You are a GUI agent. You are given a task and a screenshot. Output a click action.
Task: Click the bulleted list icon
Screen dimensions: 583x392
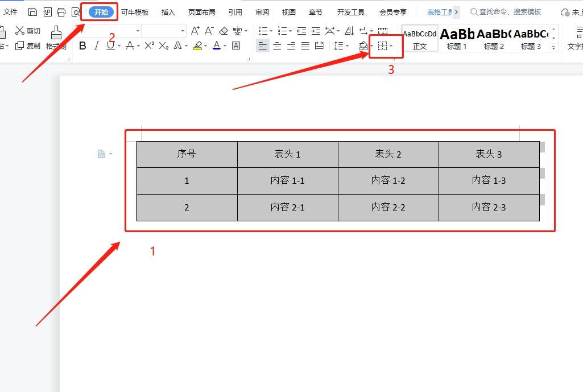coord(263,31)
